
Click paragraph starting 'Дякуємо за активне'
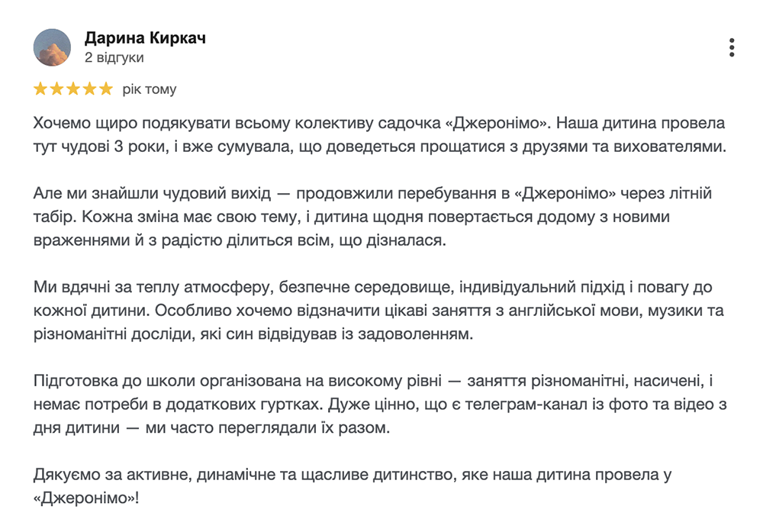(353, 486)
